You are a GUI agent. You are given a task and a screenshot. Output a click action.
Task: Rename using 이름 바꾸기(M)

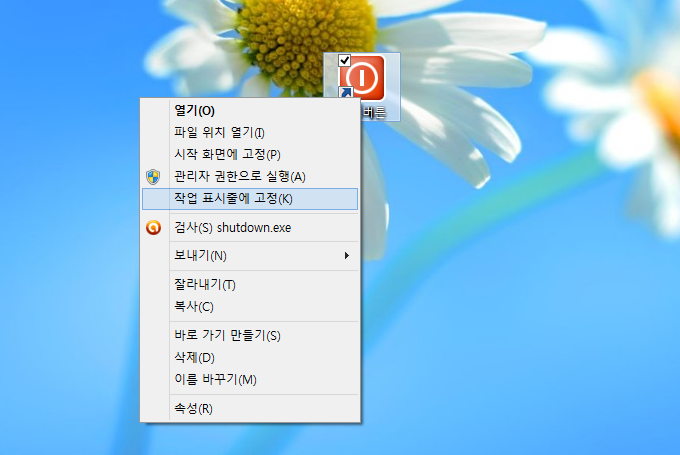(x=250, y=380)
